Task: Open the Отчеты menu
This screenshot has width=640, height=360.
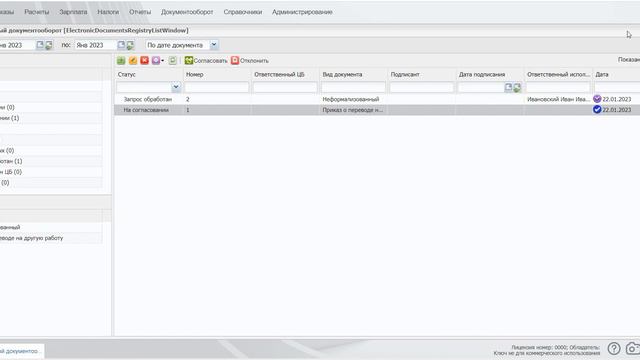Action: (140, 12)
